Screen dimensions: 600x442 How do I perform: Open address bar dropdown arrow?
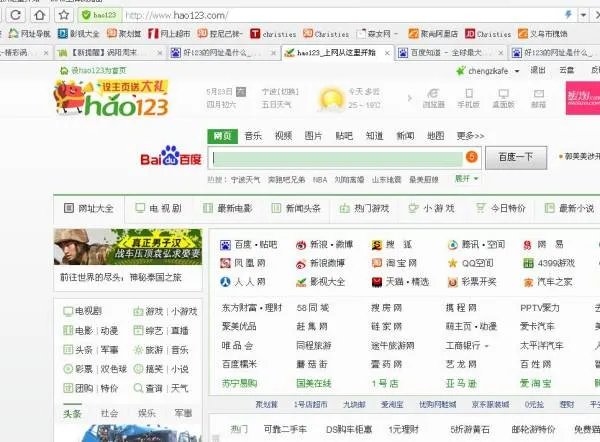(583, 15)
